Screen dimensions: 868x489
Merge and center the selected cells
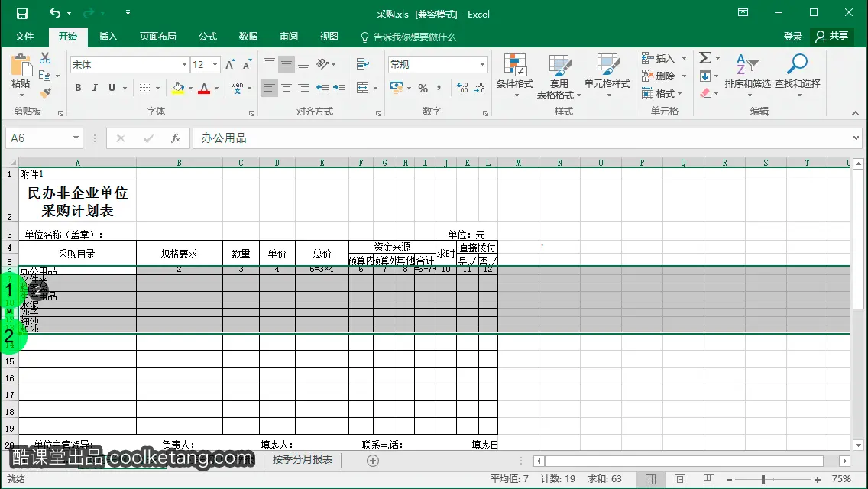tap(363, 88)
